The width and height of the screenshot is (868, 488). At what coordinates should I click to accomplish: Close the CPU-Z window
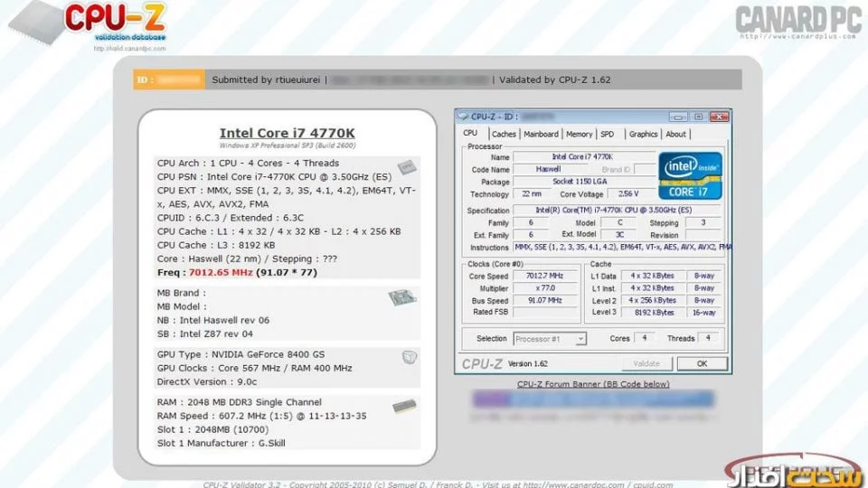pyautogui.click(x=719, y=117)
